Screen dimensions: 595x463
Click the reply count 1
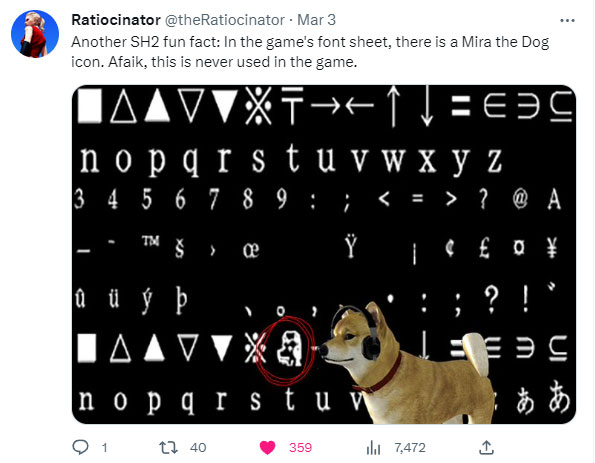(x=104, y=448)
